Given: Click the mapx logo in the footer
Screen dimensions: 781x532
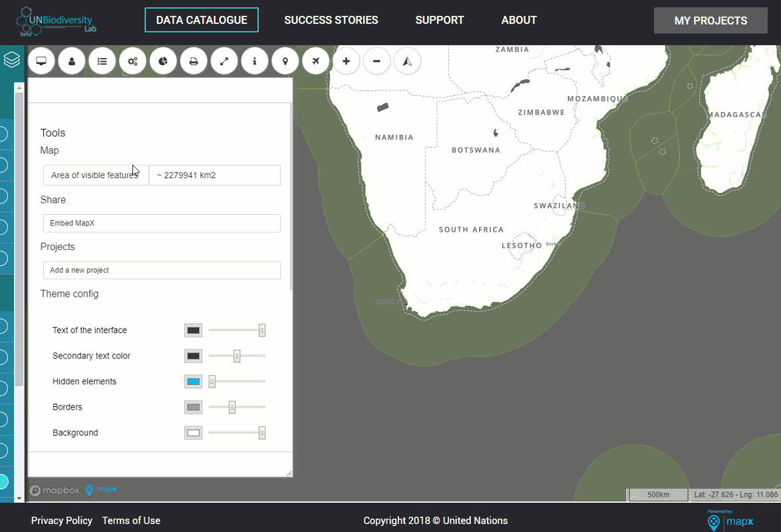Looking at the screenshot, I should pos(730,520).
